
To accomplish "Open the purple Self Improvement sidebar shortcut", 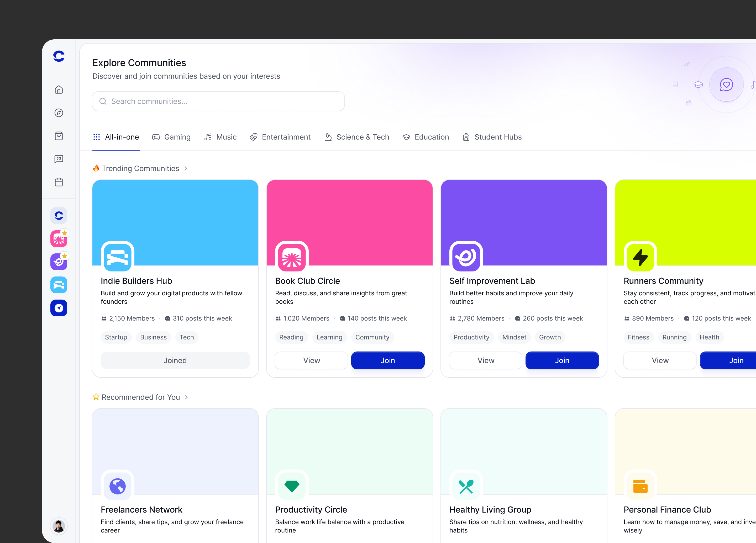I will click(59, 262).
